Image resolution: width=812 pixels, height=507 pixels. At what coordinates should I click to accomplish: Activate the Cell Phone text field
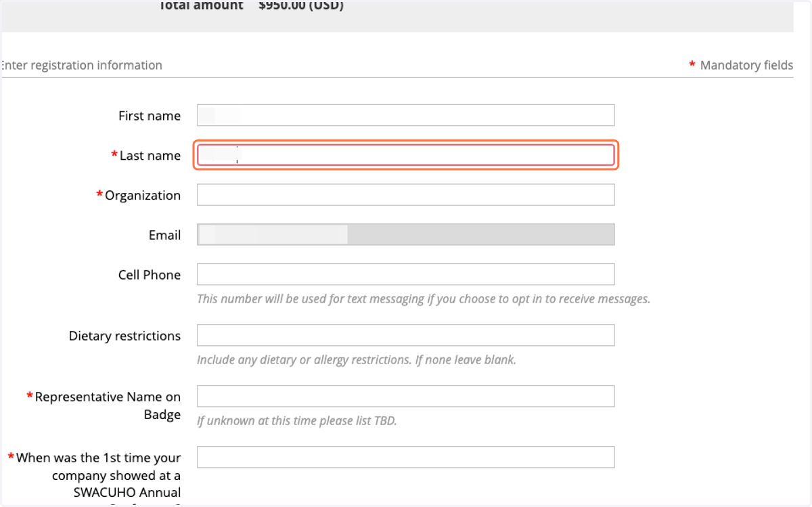pyautogui.click(x=405, y=274)
